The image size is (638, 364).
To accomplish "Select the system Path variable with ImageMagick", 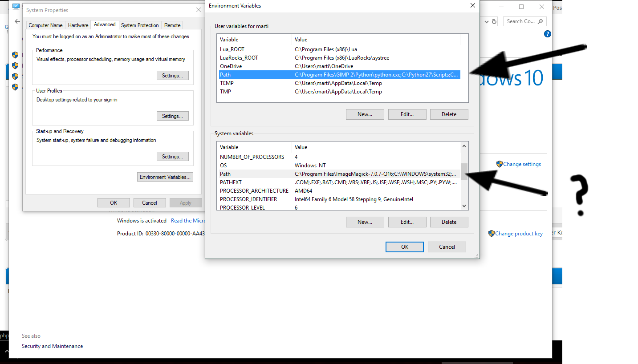I will 339,174.
